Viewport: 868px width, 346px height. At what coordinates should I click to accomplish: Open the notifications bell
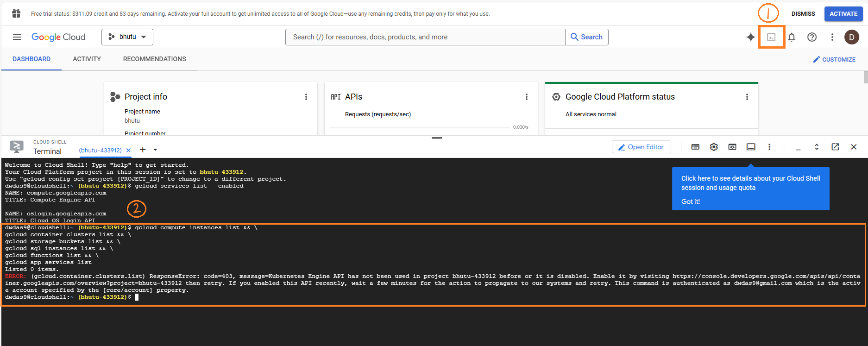click(792, 37)
